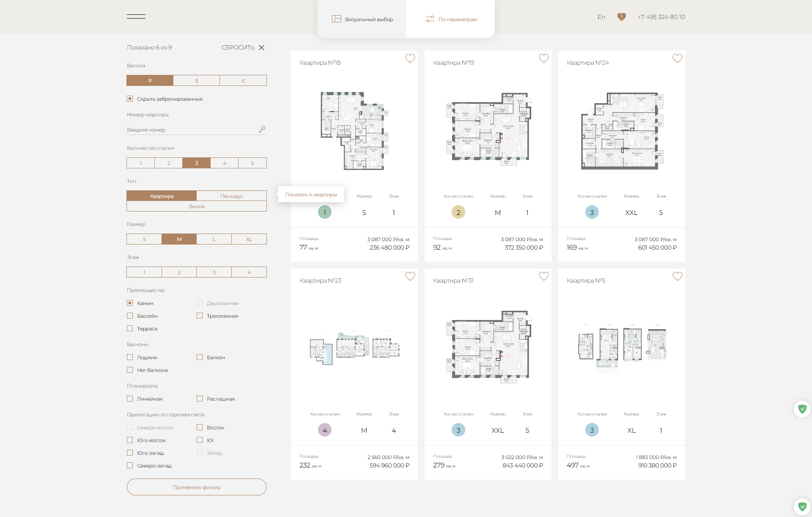Add Apartment №18 to favorites

click(x=410, y=58)
